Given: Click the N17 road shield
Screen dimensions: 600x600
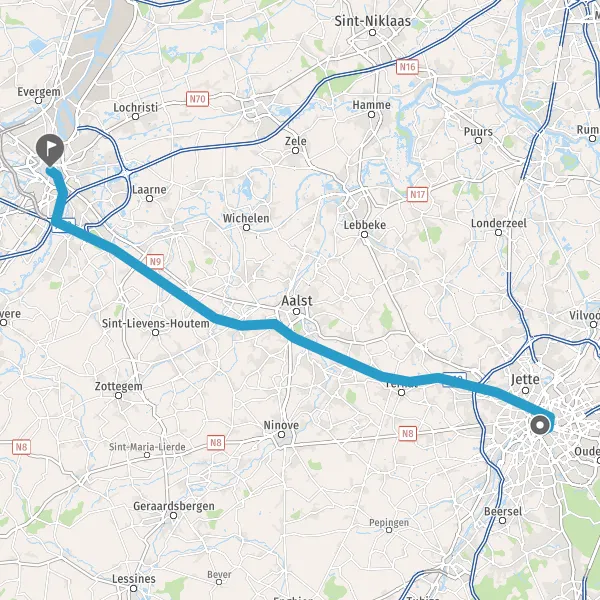Looking at the screenshot, I should (417, 194).
